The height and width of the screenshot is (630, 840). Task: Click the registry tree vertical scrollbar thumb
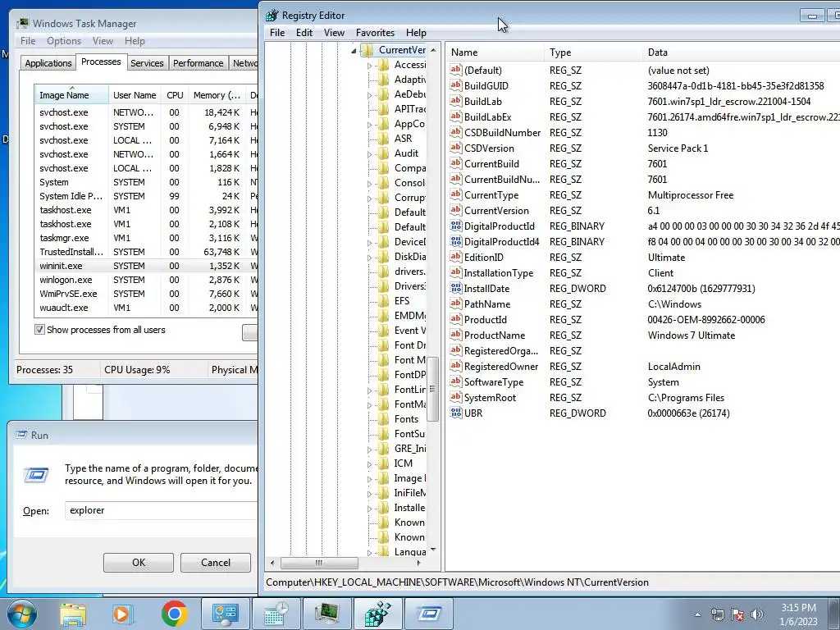tap(432, 389)
